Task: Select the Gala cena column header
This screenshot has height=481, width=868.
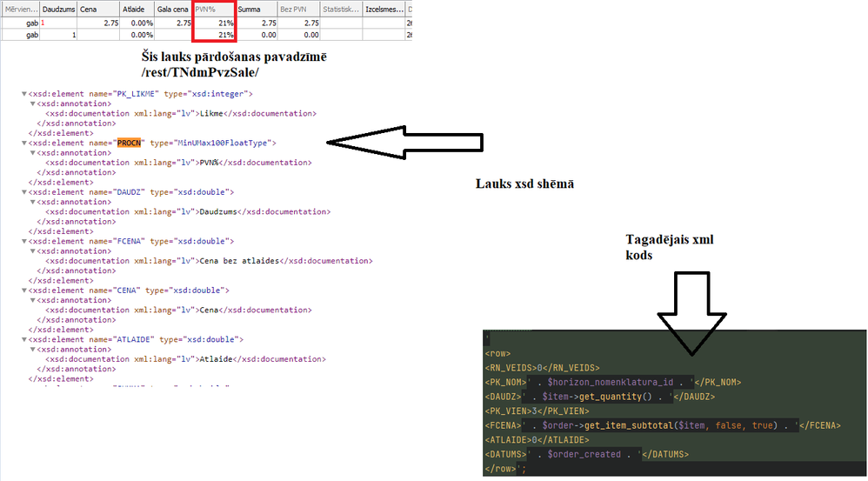Action: pyautogui.click(x=173, y=10)
